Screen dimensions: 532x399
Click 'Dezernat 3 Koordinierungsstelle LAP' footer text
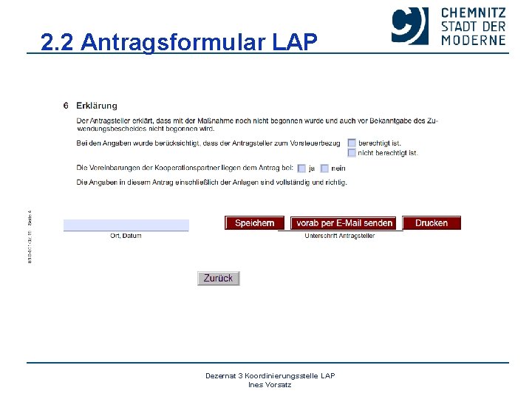[270, 375]
